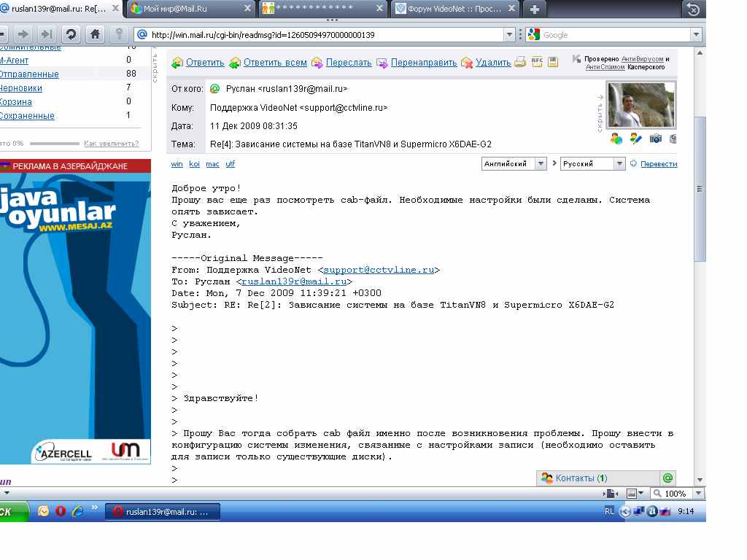Click the delete envelope icon
747x560 pixels.
(x=468, y=63)
